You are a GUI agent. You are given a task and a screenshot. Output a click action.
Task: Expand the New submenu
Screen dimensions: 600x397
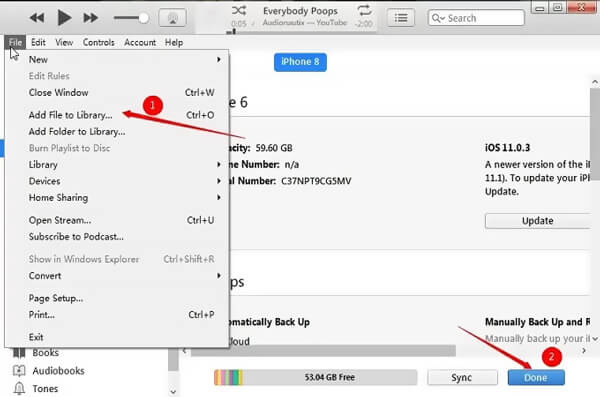pyautogui.click(x=117, y=59)
